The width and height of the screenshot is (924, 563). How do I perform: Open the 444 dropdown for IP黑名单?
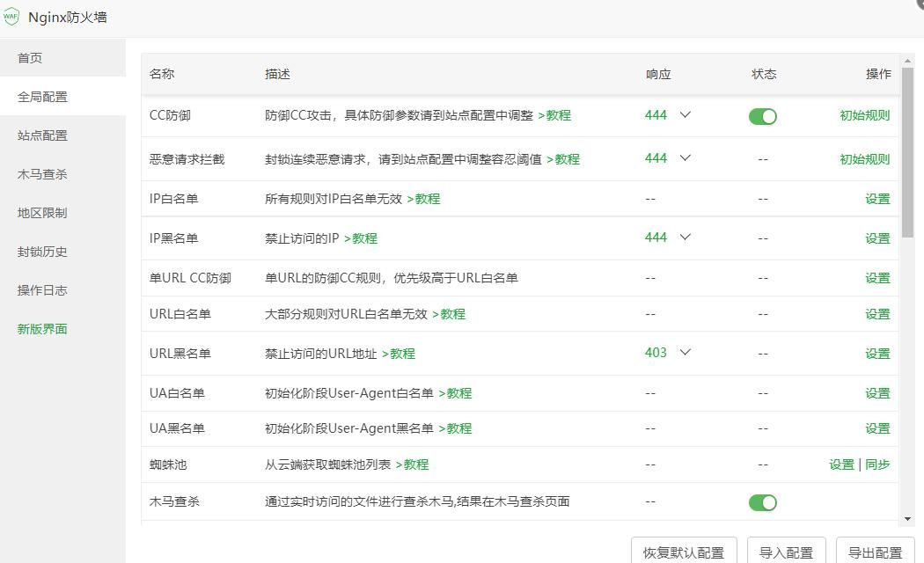tap(685, 238)
